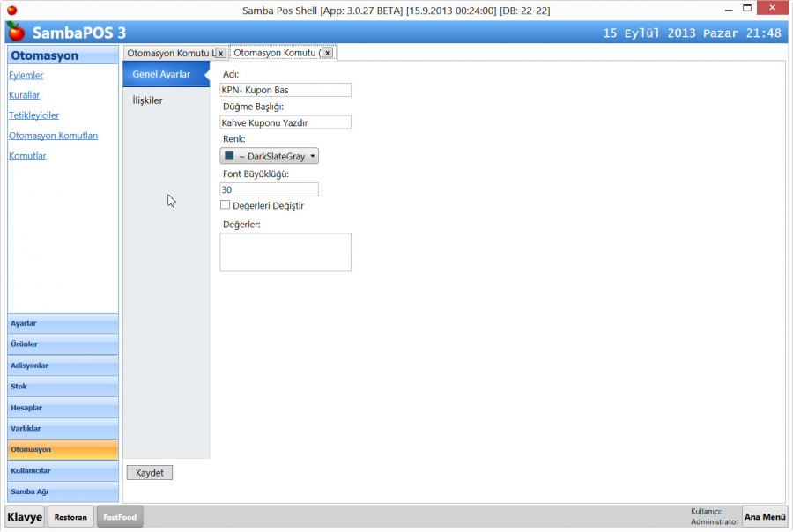Close the first Otomasyon Komutu tab

(x=220, y=53)
